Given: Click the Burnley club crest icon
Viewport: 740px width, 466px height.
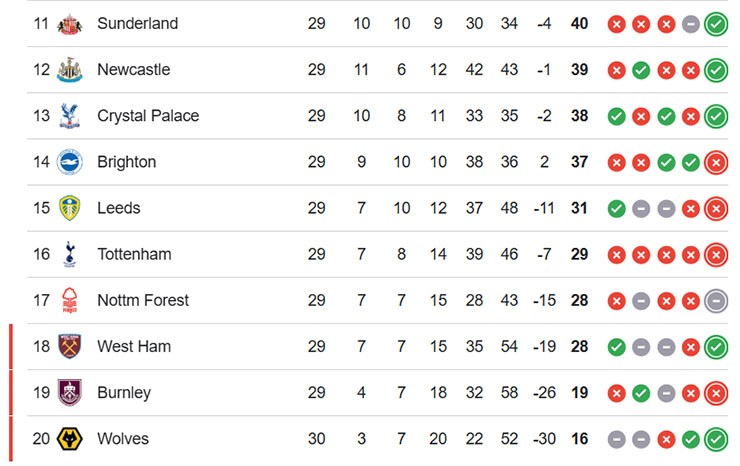Looking at the screenshot, I should [69, 392].
